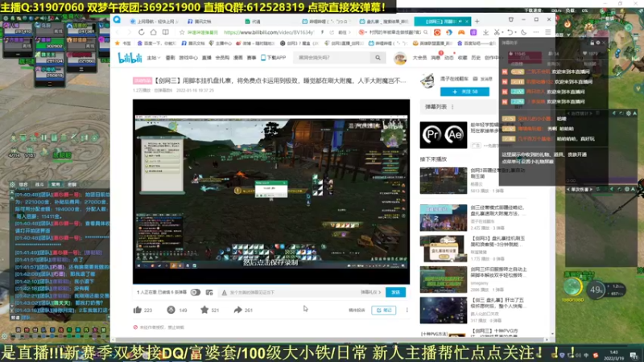
Task: Open the browser download icon
Action: point(486,32)
